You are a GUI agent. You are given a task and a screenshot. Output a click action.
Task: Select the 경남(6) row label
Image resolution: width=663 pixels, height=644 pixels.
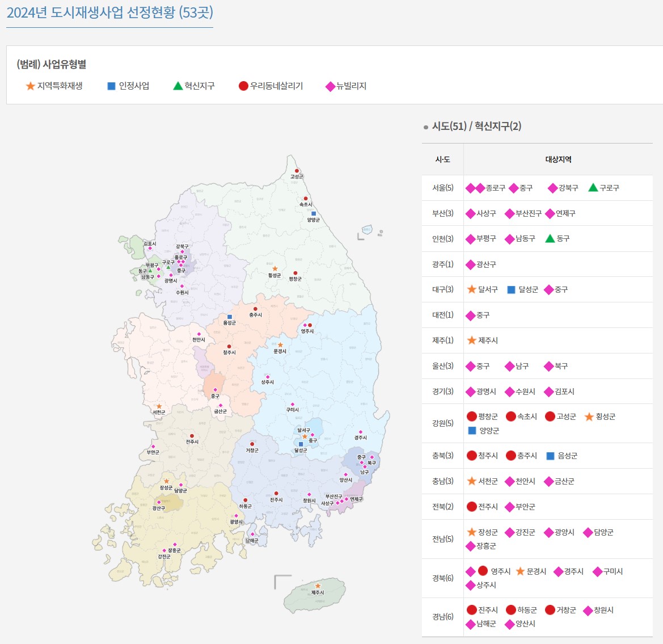pyautogui.click(x=442, y=617)
